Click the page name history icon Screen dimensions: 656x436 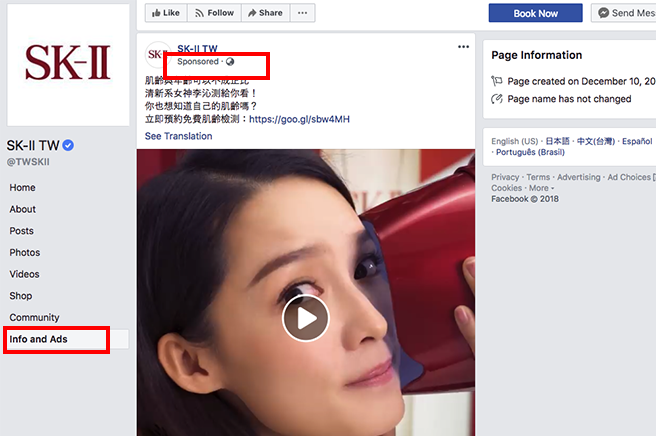(497, 99)
